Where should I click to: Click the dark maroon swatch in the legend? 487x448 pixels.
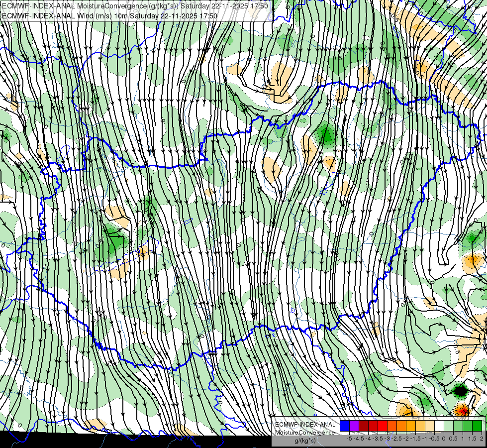click(364, 426)
